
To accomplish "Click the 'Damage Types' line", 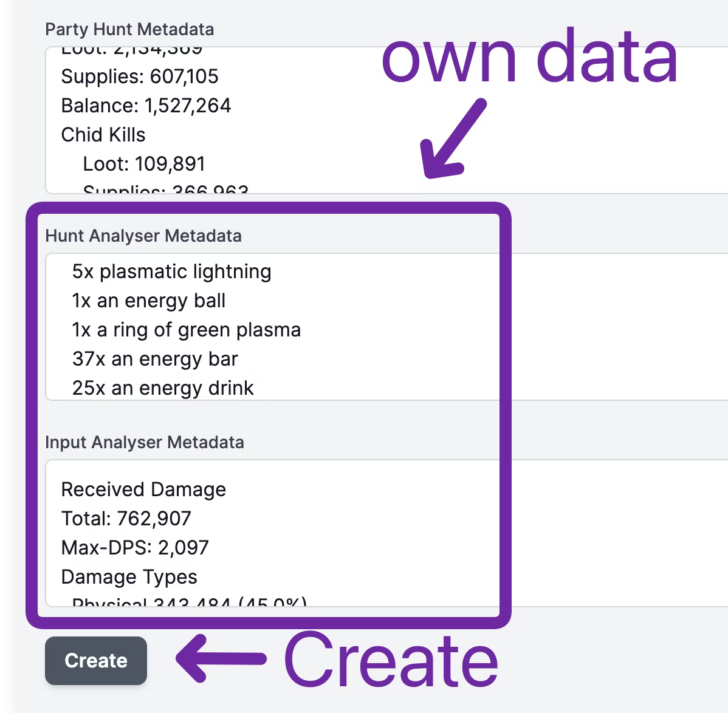I will tap(129, 577).
